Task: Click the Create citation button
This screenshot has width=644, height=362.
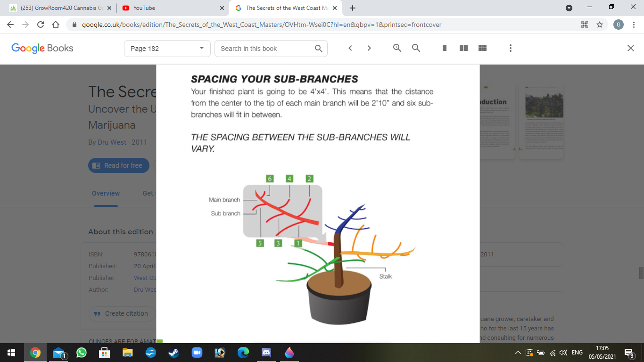Action: coord(122,313)
